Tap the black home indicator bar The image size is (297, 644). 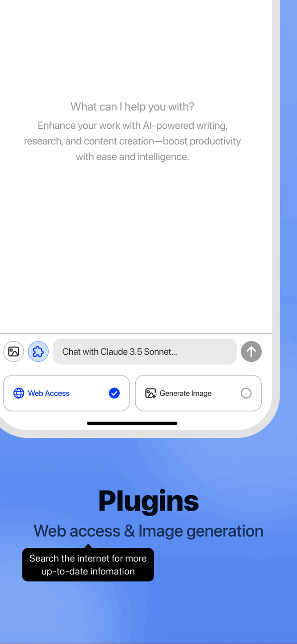[x=132, y=423]
